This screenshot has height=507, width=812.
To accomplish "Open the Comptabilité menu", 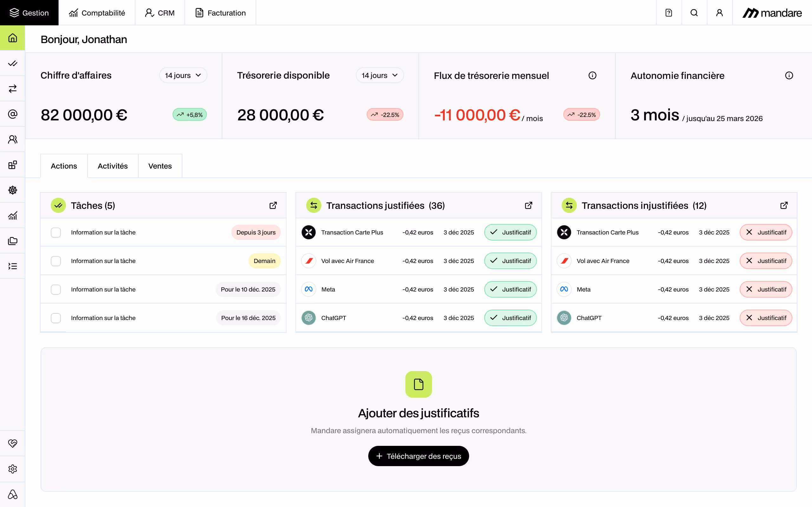I will [x=97, y=13].
